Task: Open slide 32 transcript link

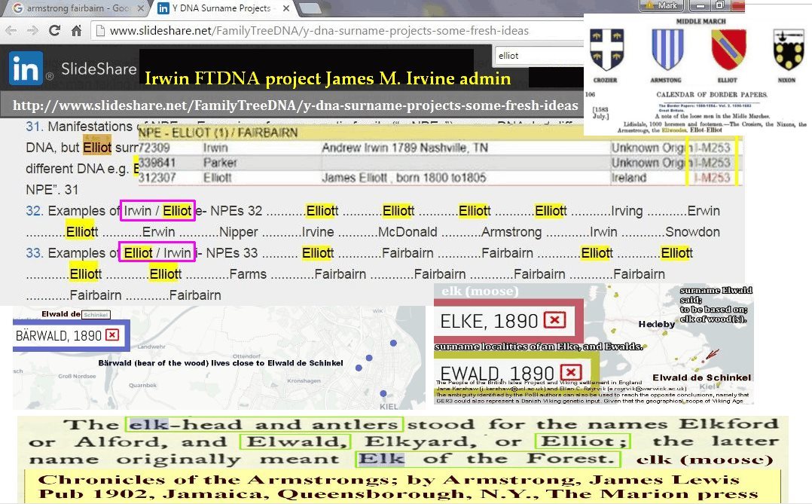Action: (33, 211)
